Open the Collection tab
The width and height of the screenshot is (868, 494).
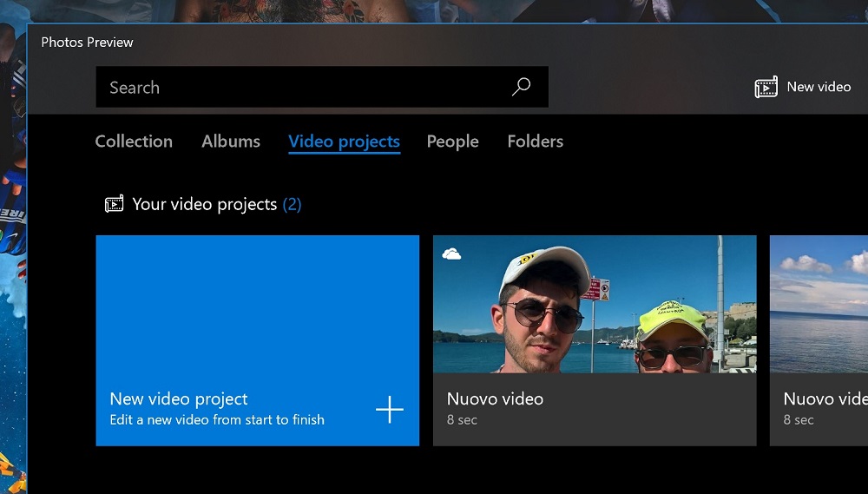[134, 142]
